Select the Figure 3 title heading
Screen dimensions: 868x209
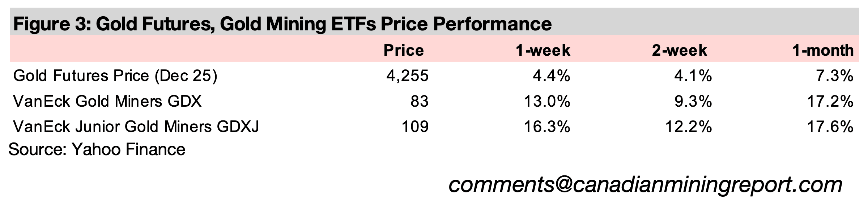click(282, 24)
